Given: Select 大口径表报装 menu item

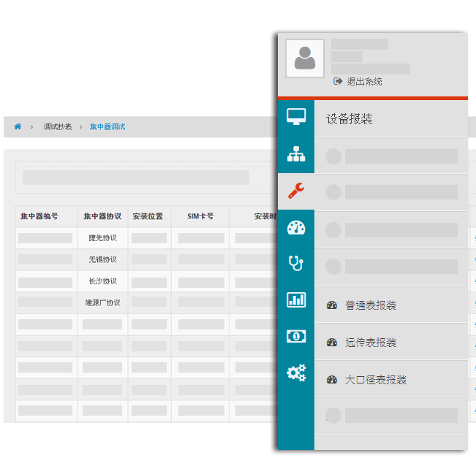Looking at the screenshot, I should click(x=375, y=380).
